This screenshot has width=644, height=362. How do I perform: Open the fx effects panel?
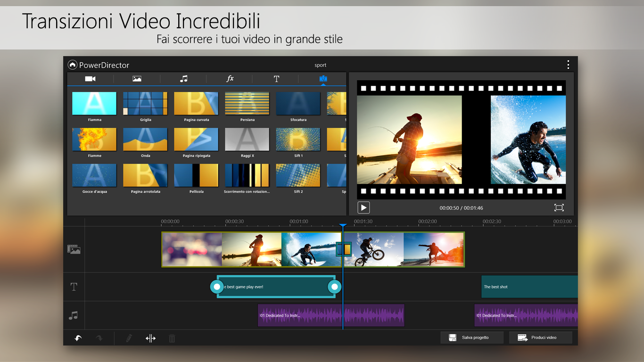(x=230, y=79)
